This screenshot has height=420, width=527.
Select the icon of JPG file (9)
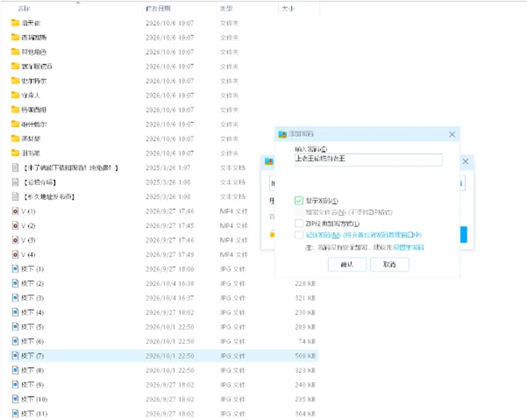click(x=15, y=384)
